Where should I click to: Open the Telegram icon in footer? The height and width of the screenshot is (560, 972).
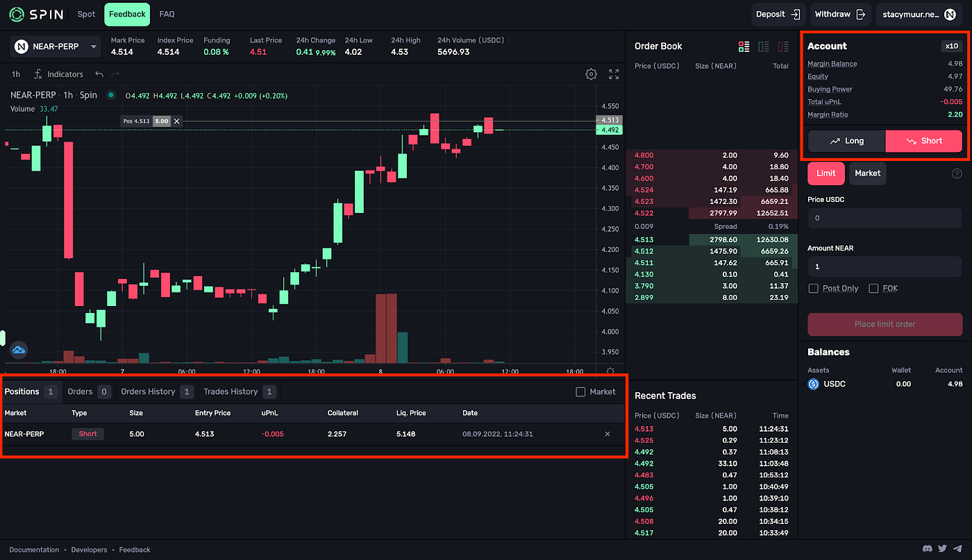coord(957,549)
